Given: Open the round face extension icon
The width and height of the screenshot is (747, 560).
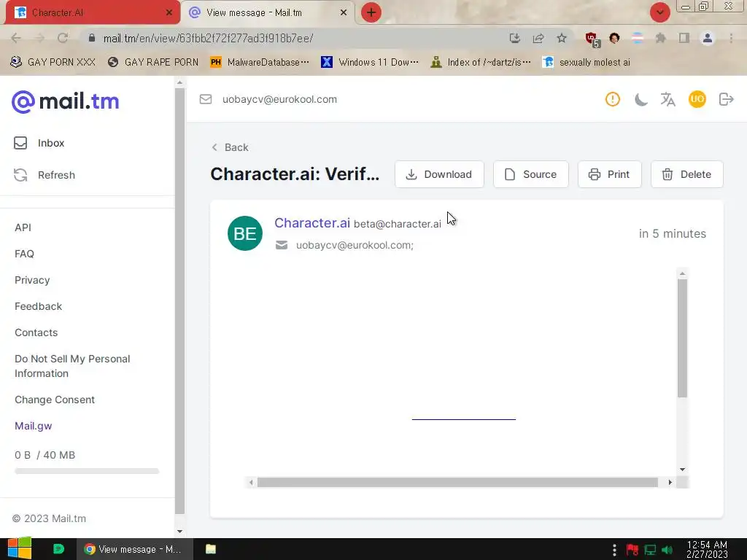Looking at the screenshot, I should click(x=614, y=38).
